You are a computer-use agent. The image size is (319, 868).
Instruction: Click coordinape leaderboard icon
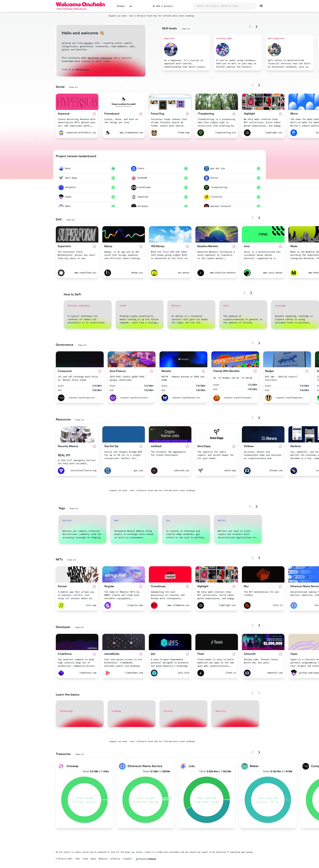(134, 187)
